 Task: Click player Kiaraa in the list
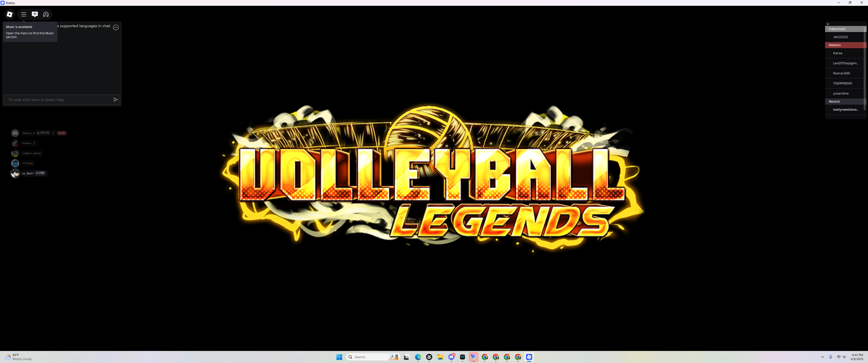coord(837,53)
